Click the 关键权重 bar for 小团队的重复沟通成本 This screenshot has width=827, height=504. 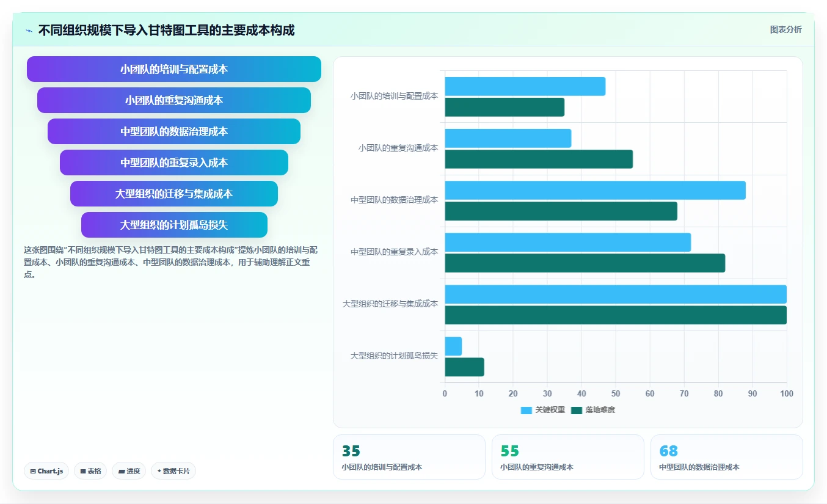tap(508, 138)
